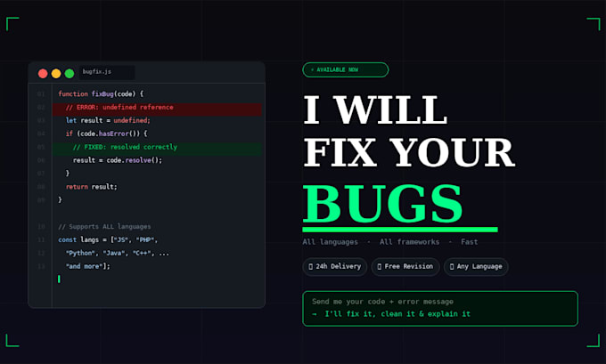
Task: Click the AVAILABLE NOW badge
Action: [345, 70]
